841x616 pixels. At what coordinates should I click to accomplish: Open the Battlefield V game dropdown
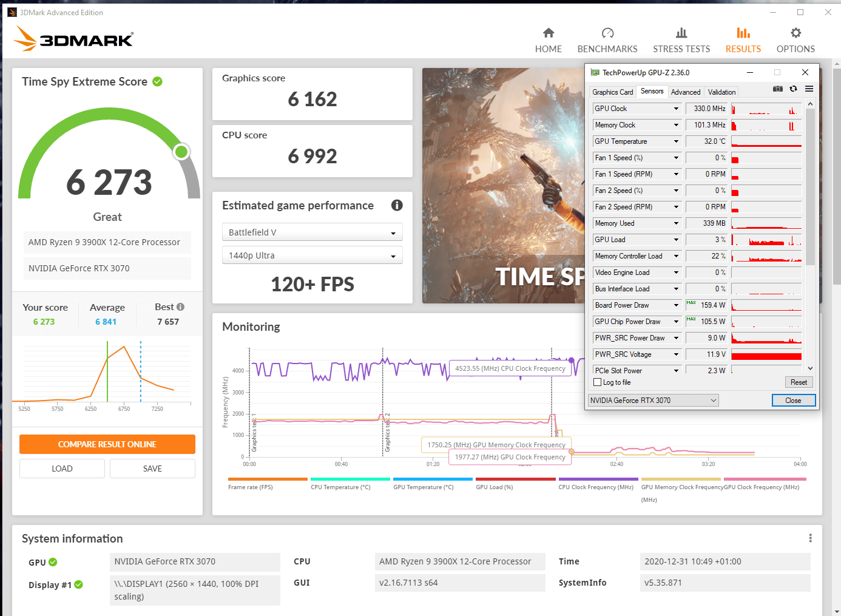pos(312,232)
